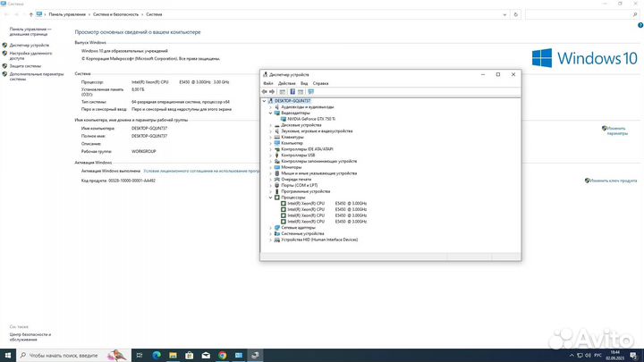
Task: Launch Microsoft Edge from the taskbar
Action: click(157, 356)
